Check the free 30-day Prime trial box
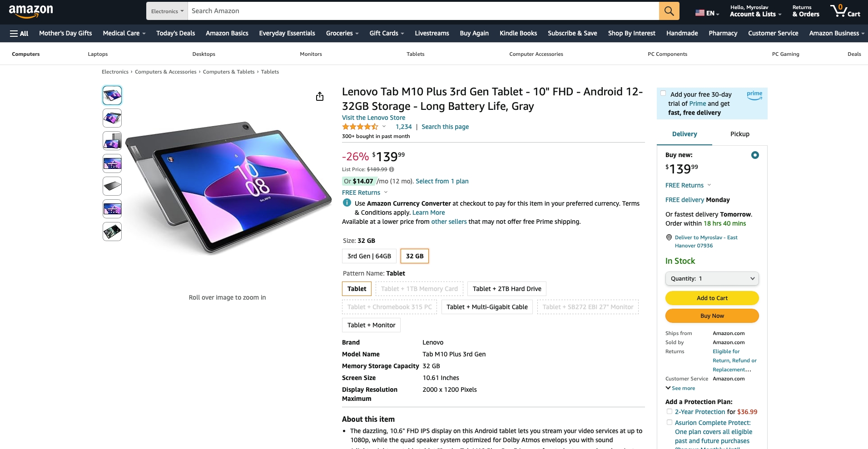The image size is (868, 449). 663,94
